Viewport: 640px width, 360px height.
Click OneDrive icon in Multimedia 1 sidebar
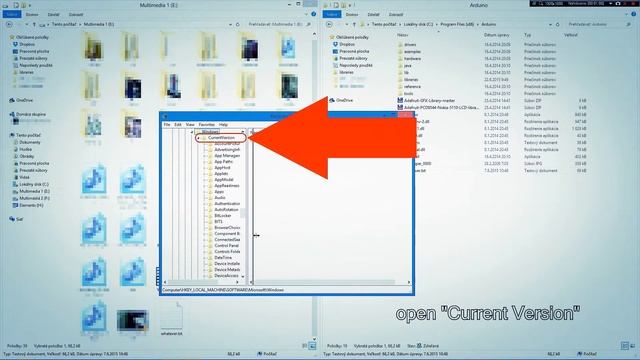click(12, 100)
